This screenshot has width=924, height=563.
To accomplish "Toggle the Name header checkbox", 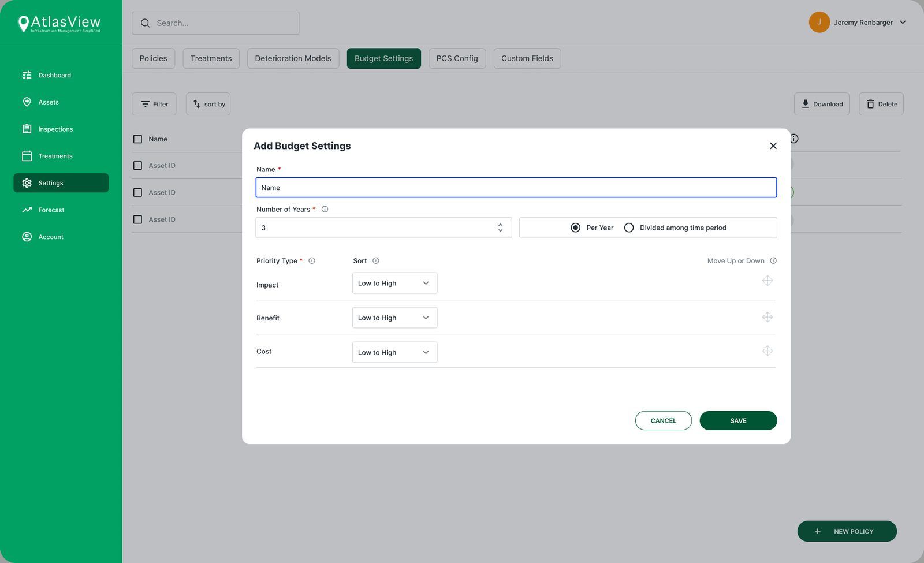I will coord(137,139).
